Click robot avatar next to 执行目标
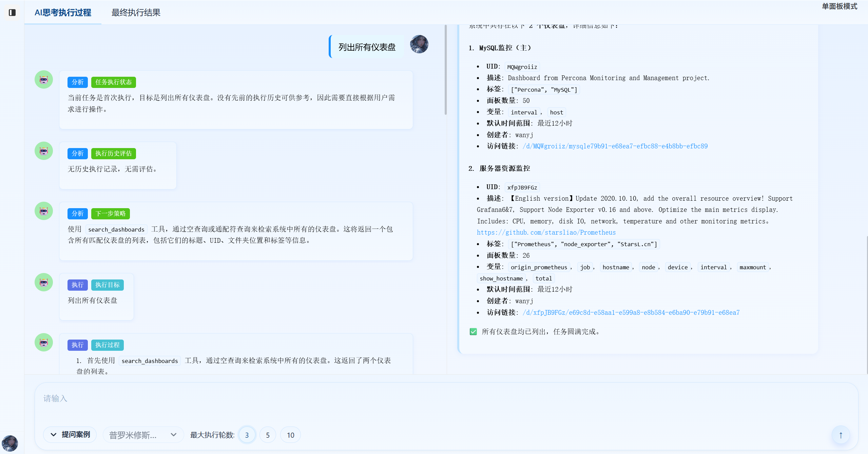The image size is (868, 454). (x=44, y=283)
